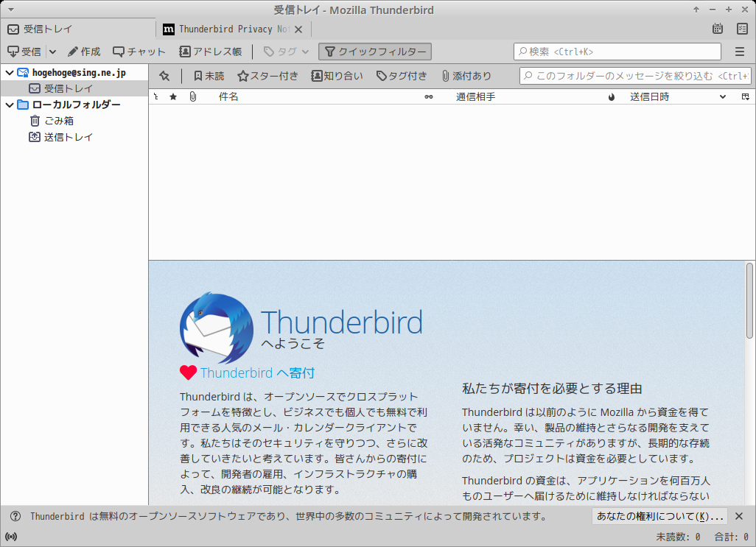Open the calendar tab icon

click(718, 29)
